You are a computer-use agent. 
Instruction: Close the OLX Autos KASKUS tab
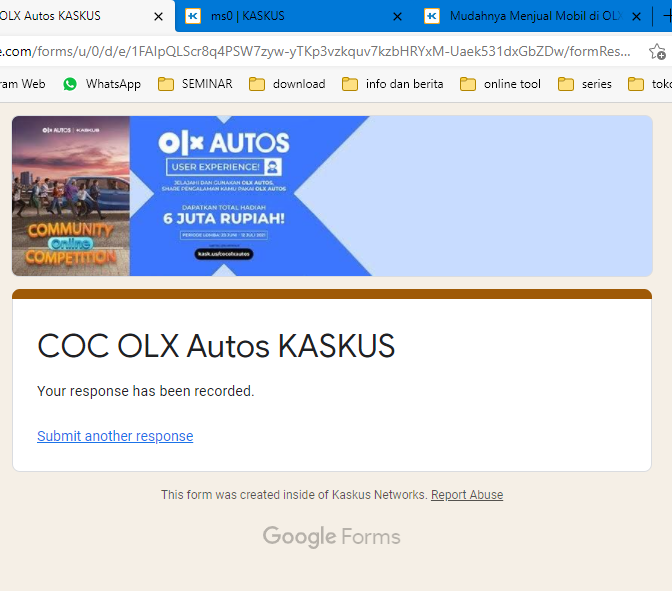[x=158, y=17]
